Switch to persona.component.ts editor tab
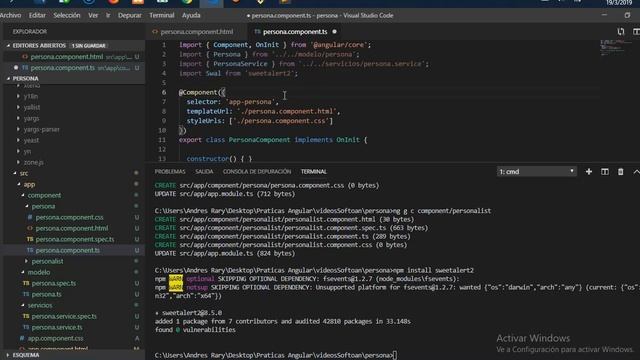 click(295, 32)
